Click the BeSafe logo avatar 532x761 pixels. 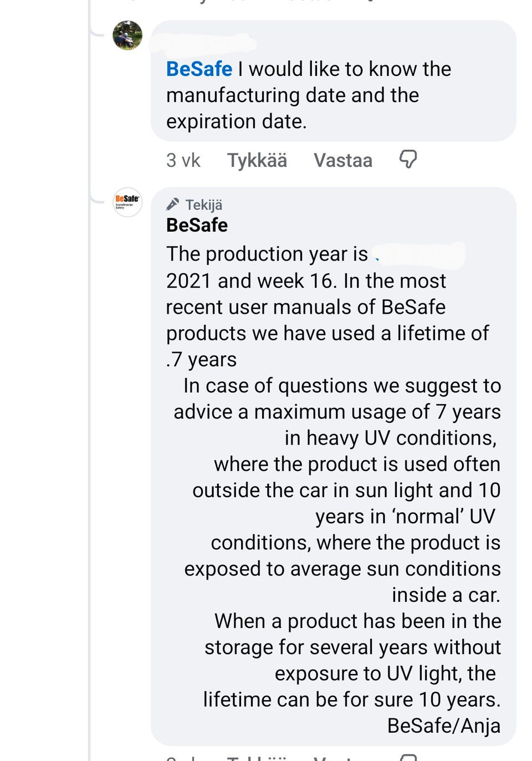tap(127, 202)
